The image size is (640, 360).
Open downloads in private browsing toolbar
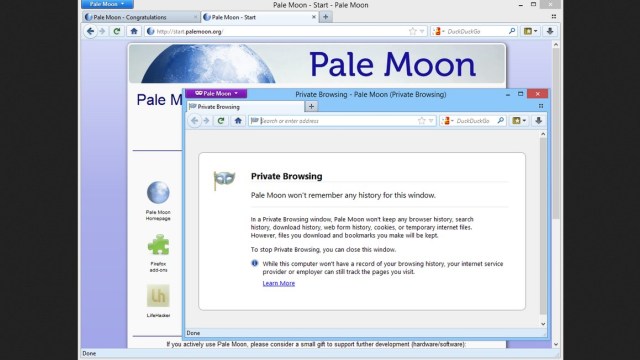click(538, 121)
